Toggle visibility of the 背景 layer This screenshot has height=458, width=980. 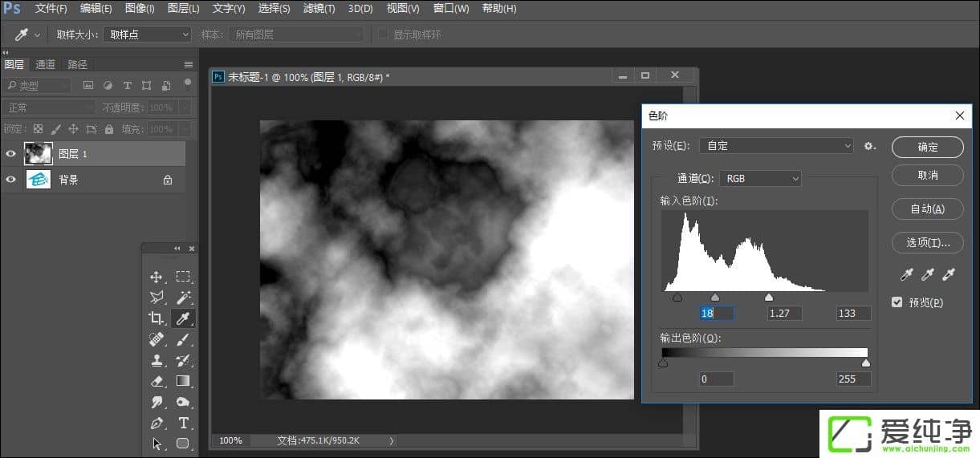10,180
